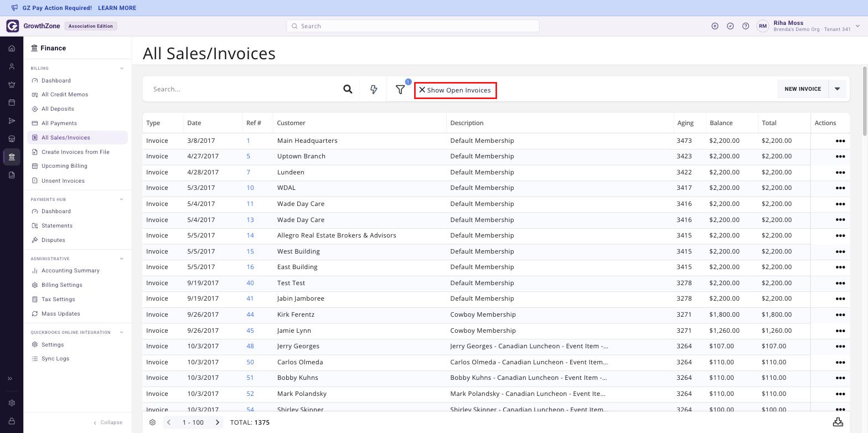Open the help question mark icon
Screen dimensions: 868x433
[746, 26]
